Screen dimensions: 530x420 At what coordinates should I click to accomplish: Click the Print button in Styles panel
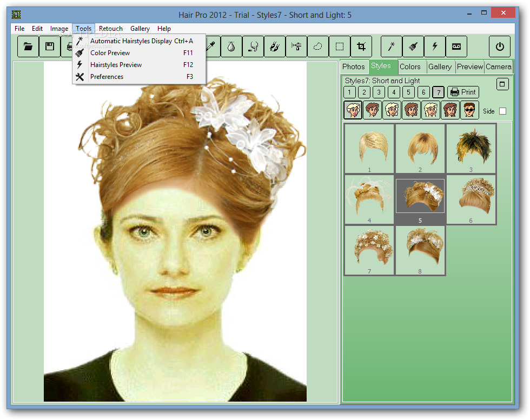[463, 92]
